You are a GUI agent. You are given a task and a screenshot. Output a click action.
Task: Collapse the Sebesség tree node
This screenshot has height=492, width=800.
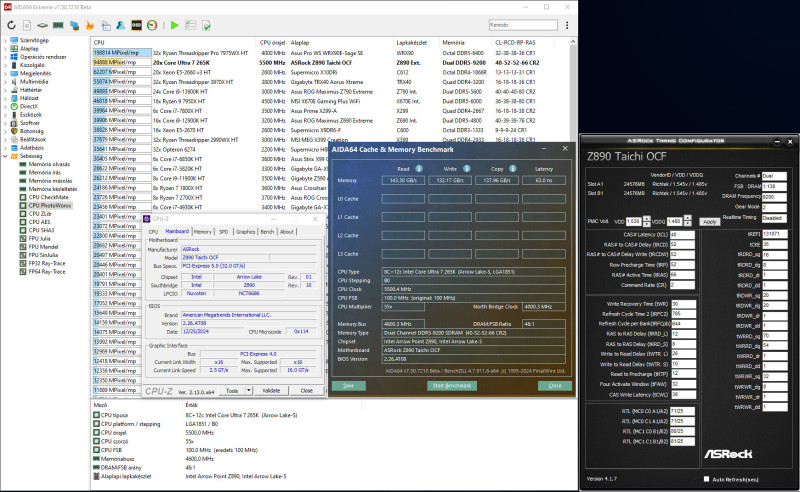(x=4, y=155)
